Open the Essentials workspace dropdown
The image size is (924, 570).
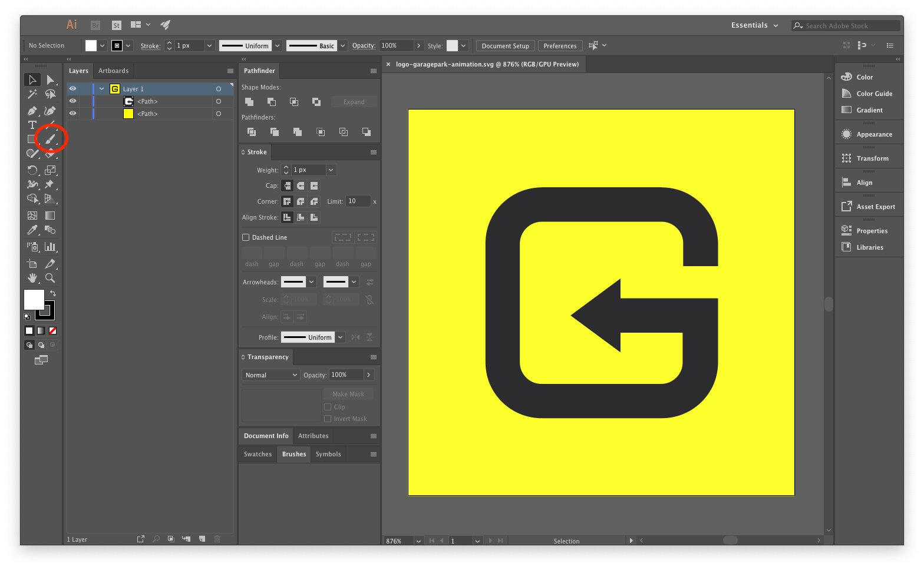tap(754, 25)
